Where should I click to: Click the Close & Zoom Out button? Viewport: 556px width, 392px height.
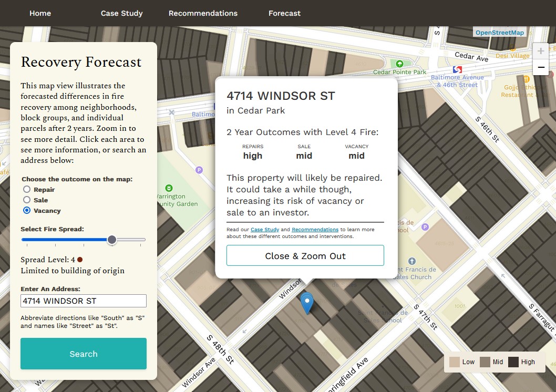305,255
